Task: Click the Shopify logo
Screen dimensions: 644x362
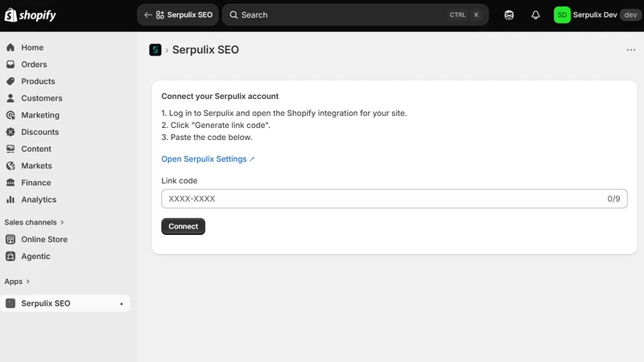Action: tap(30, 15)
